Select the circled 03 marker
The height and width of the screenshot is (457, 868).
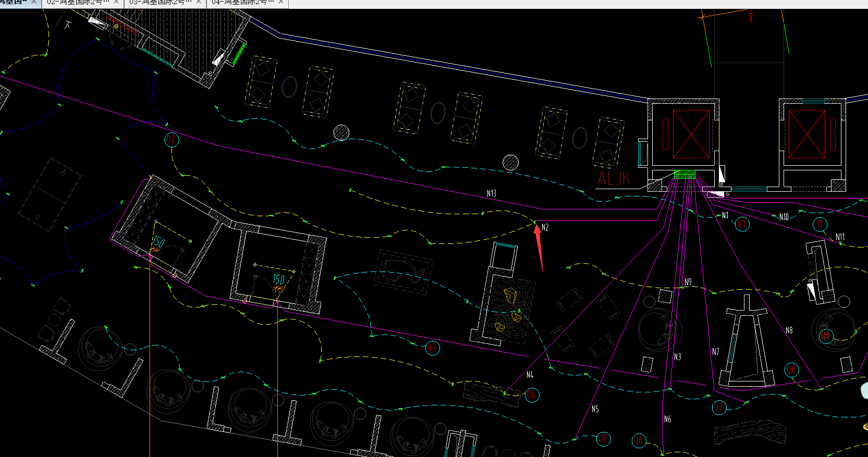432,348
